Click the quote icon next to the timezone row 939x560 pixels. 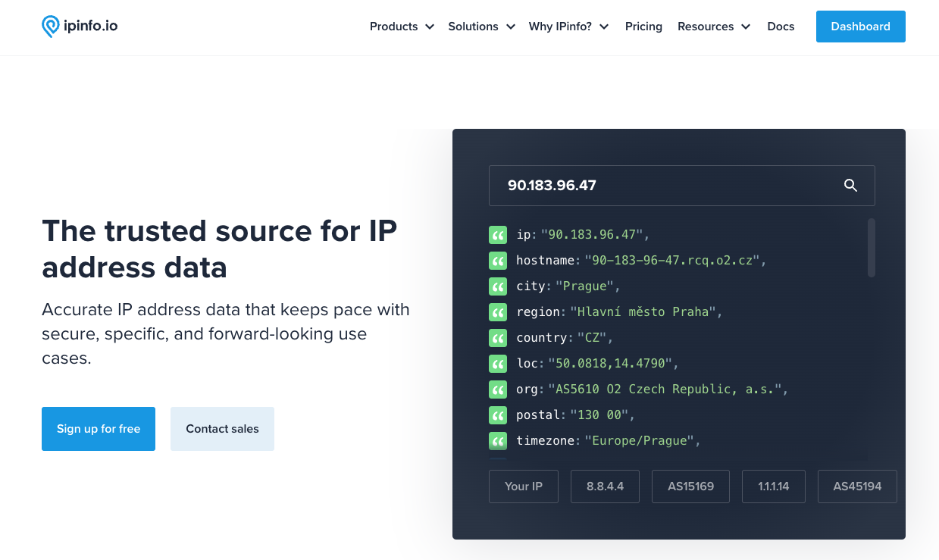tap(498, 440)
